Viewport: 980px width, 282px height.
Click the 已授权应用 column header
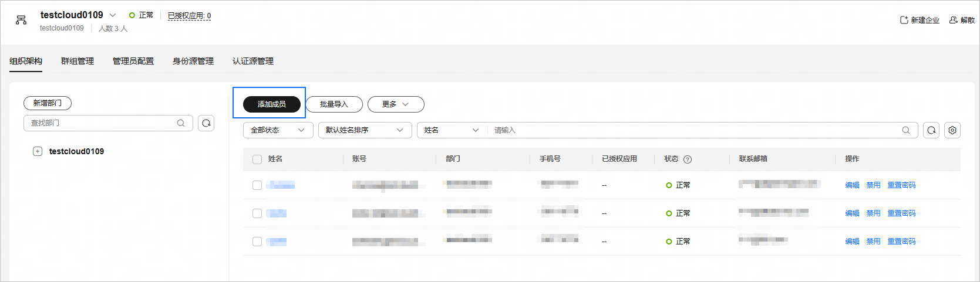619,159
